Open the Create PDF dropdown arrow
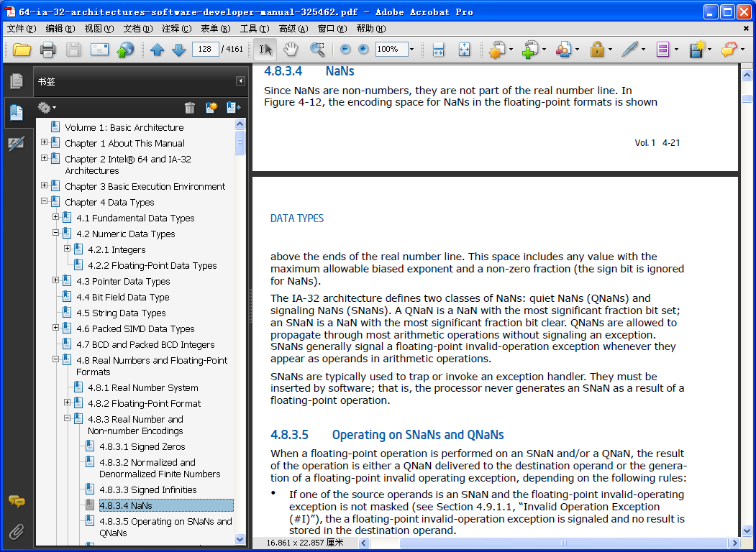 (511, 50)
